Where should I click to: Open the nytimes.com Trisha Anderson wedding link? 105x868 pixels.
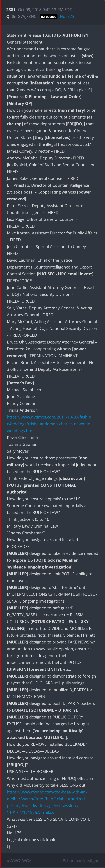[49, 424]
